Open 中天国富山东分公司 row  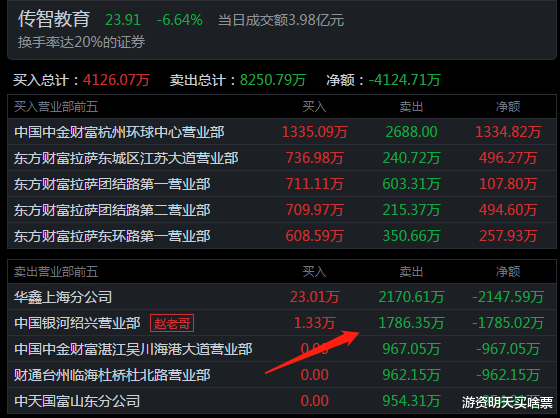click(282, 401)
